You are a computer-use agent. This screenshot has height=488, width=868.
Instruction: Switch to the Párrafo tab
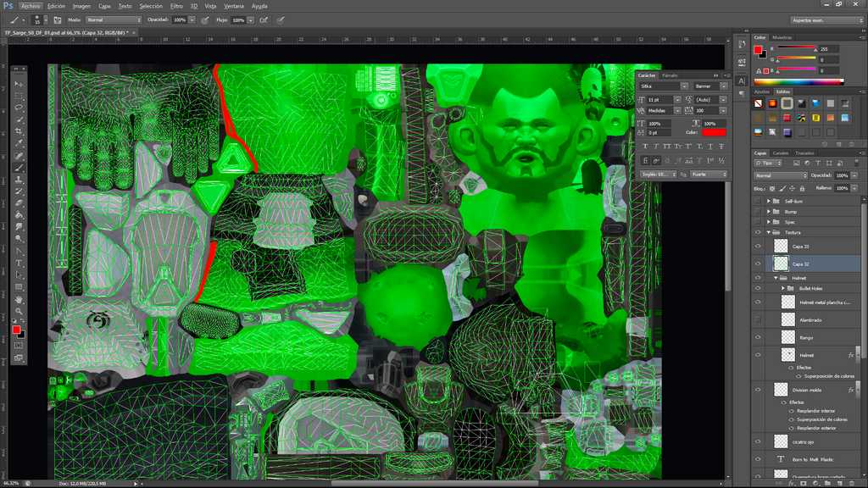[x=670, y=75]
